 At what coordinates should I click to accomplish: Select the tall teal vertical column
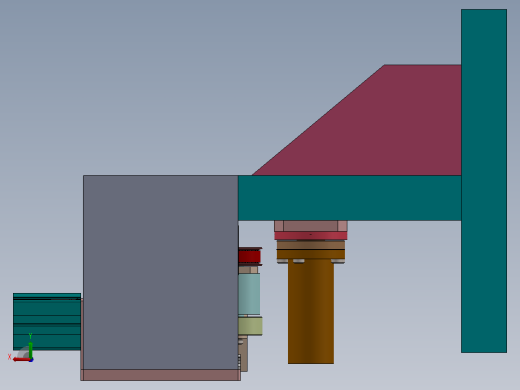[484, 181]
